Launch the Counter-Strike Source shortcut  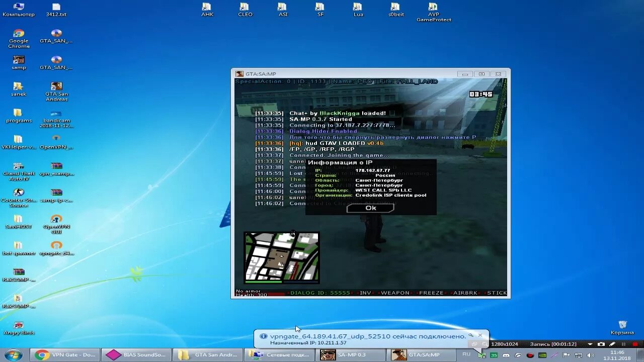pos(19,198)
